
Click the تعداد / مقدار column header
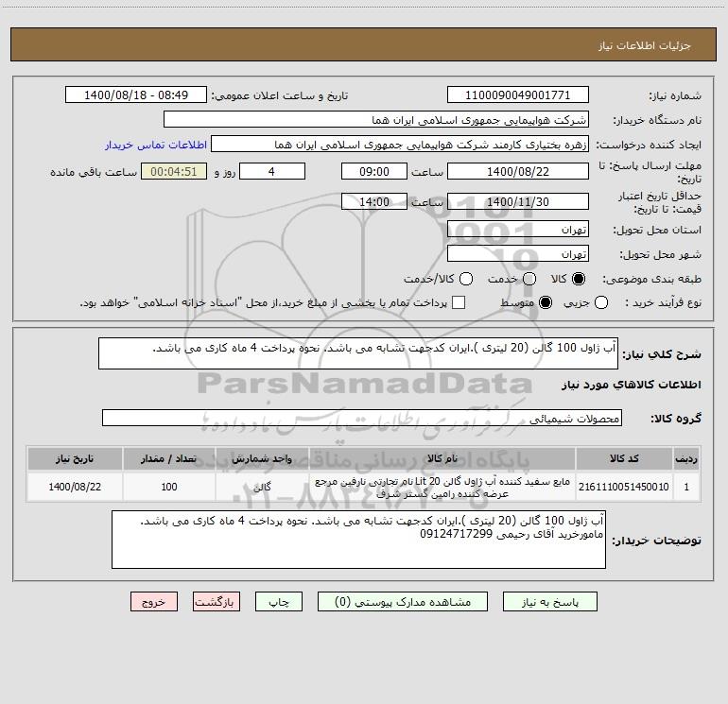pos(169,458)
